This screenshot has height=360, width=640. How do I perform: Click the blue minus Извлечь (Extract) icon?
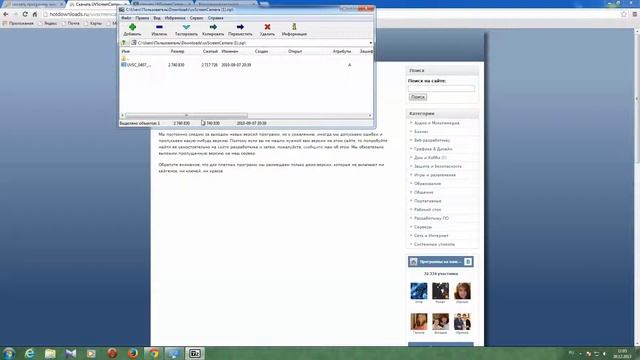point(159,27)
